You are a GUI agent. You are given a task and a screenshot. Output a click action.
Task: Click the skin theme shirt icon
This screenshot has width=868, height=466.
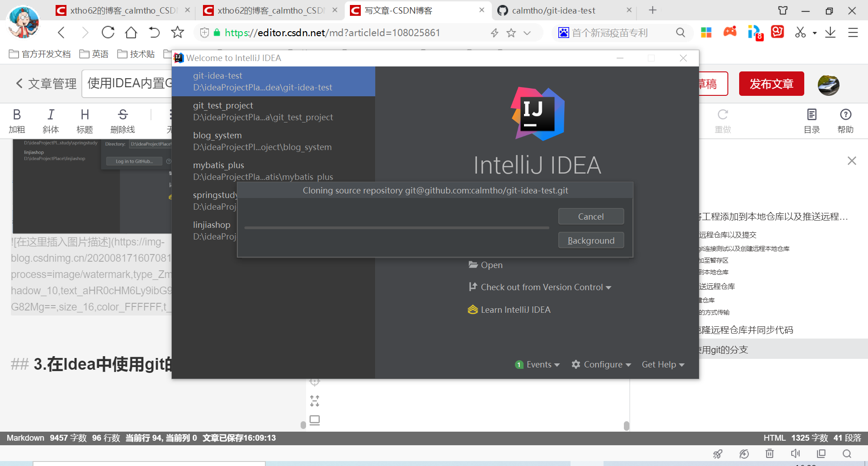(x=783, y=10)
